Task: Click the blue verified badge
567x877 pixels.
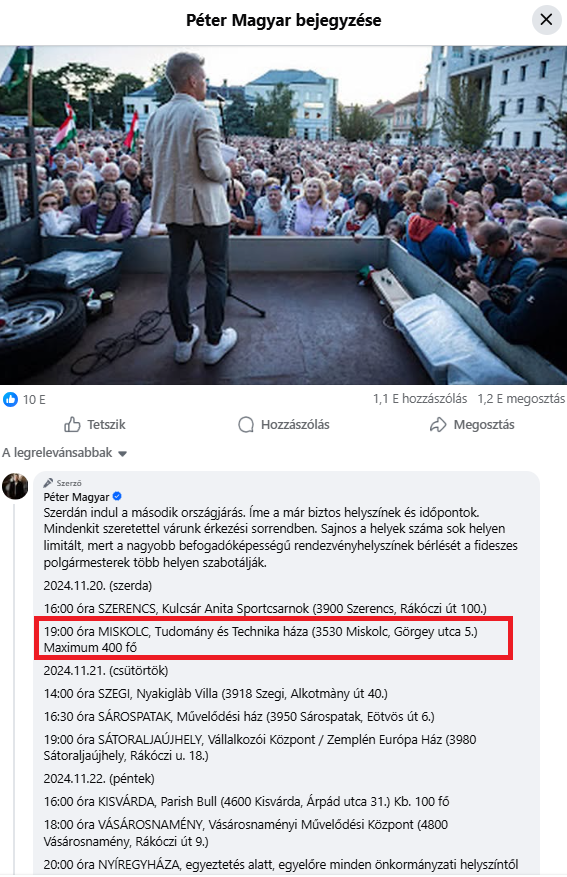Action: (117, 496)
